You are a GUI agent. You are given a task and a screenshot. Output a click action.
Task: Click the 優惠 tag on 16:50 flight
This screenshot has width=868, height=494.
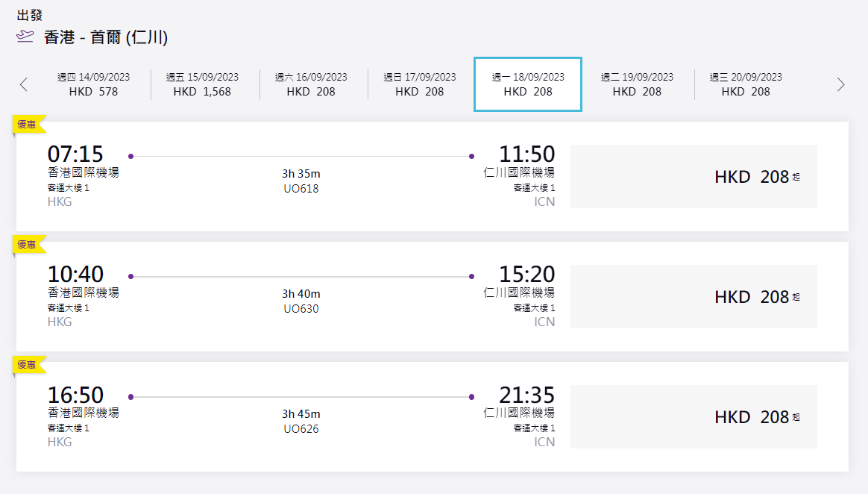pos(28,364)
